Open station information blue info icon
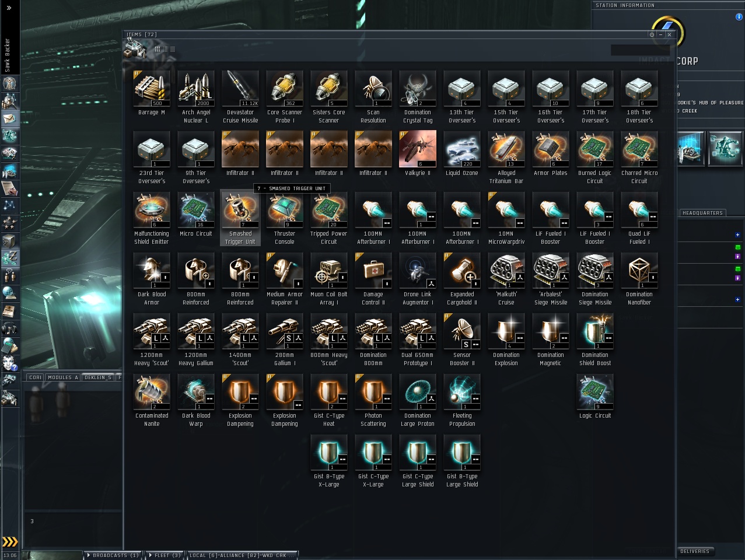The height and width of the screenshot is (560, 745). (x=739, y=17)
